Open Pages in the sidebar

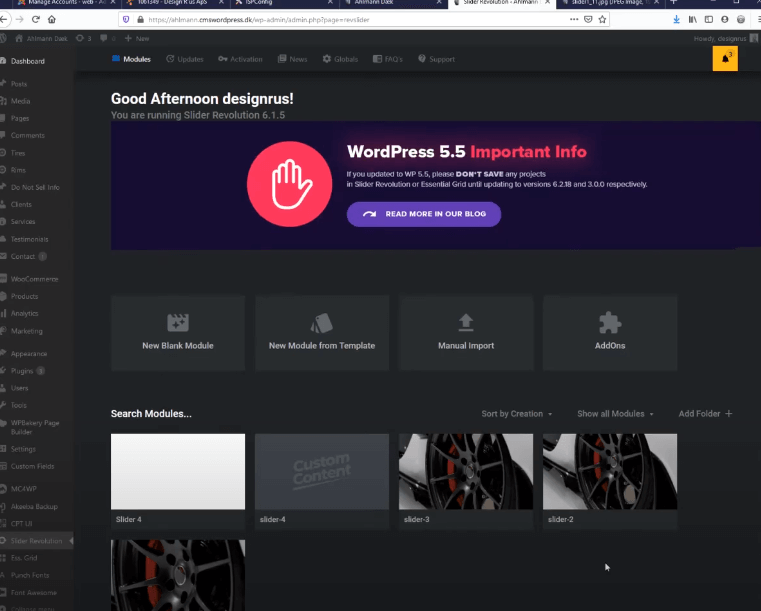click(20, 118)
